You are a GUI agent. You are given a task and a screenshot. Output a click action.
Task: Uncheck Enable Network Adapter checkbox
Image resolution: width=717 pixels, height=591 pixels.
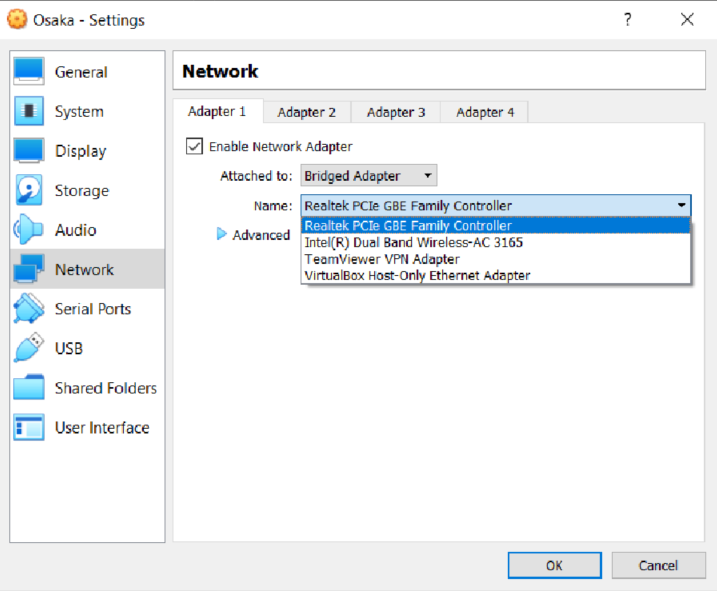coord(194,146)
